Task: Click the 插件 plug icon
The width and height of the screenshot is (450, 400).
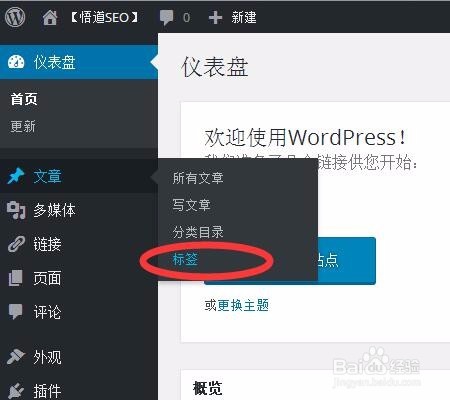Action: click(x=16, y=390)
